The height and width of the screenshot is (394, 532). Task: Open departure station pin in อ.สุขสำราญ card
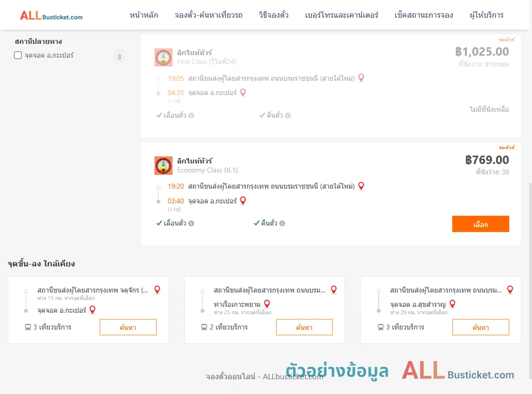[510, 290]
